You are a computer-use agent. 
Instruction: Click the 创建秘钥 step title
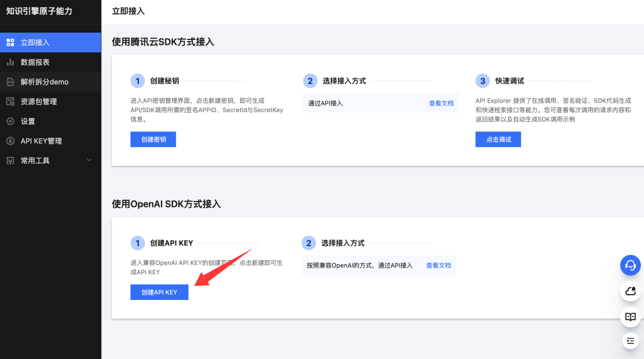coord(165,81)
